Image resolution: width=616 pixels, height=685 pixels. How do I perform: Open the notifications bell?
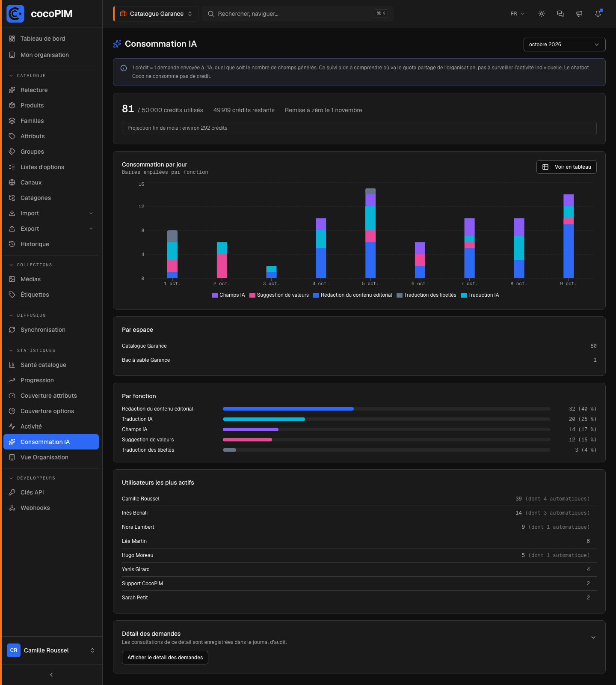598,14
